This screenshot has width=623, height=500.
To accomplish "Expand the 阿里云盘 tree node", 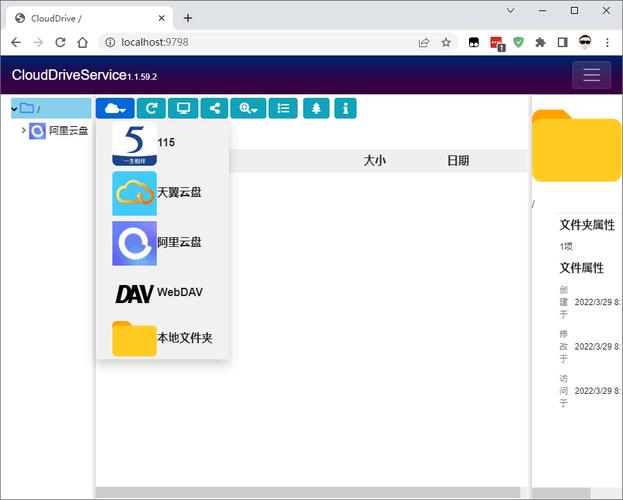I will pyautogui.click(x=23, y=130).
